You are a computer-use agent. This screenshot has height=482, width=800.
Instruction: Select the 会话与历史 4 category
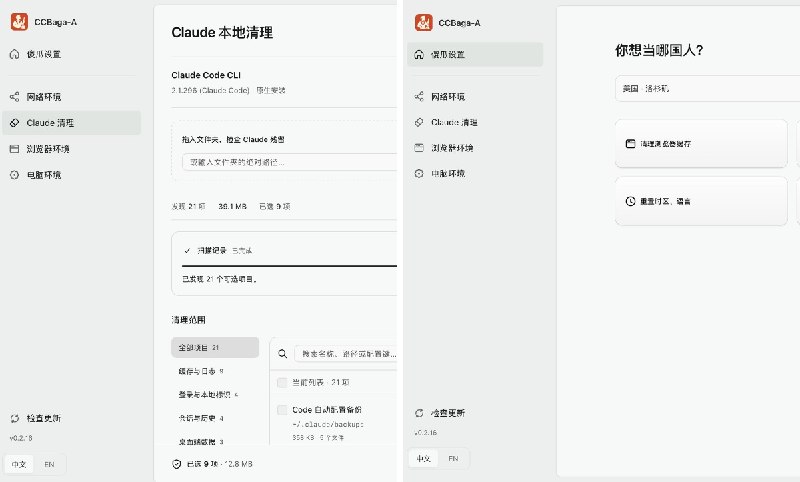click(x=215, y=418)
